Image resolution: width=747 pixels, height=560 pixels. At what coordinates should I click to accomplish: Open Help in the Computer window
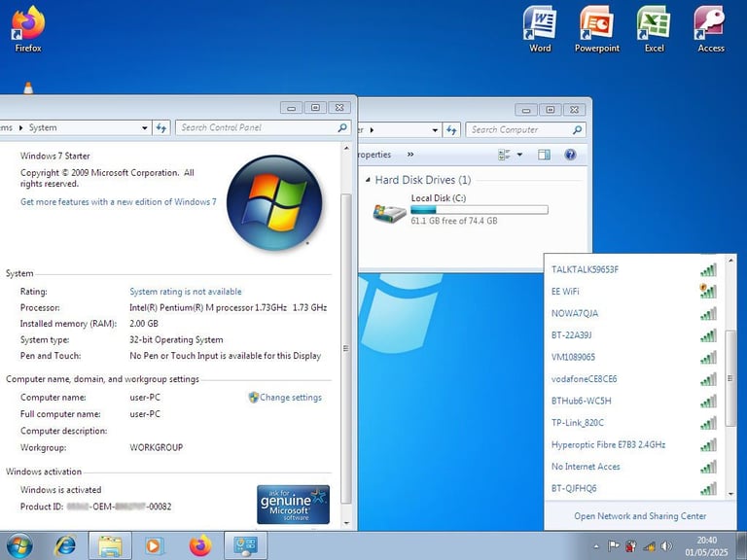pos(570,155)
